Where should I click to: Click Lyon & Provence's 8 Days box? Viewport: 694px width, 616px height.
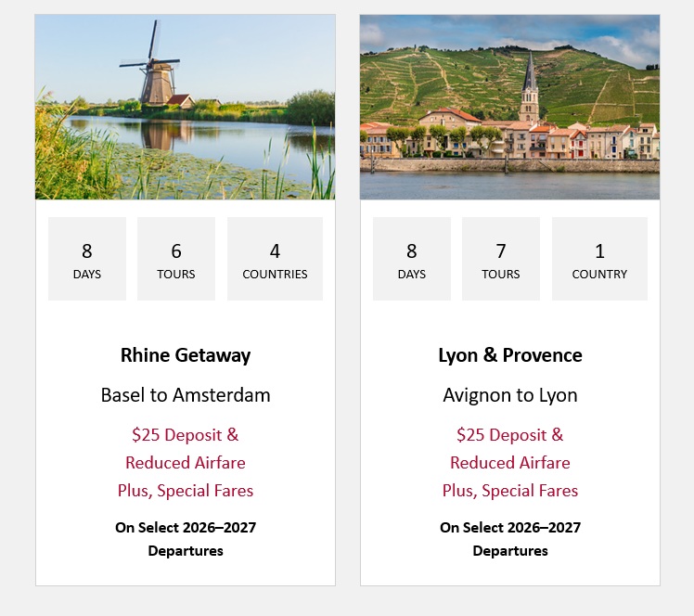click(x=412, y=259)
